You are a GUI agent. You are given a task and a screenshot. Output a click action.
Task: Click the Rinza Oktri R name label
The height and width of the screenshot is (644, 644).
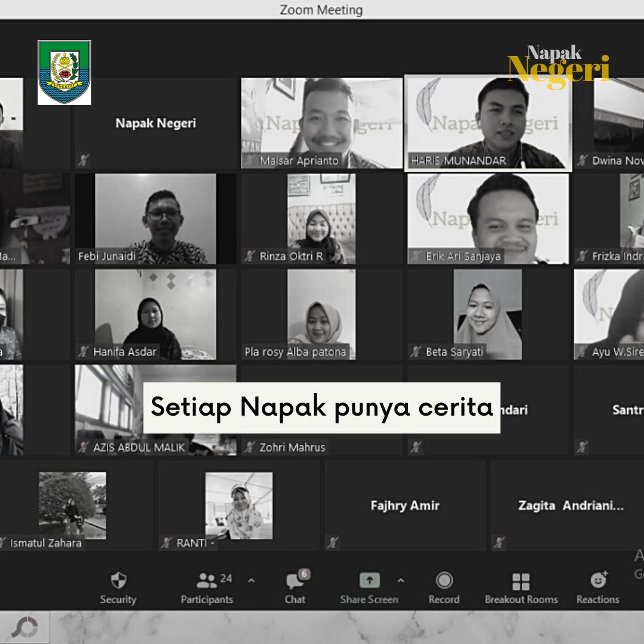[291, 256]
